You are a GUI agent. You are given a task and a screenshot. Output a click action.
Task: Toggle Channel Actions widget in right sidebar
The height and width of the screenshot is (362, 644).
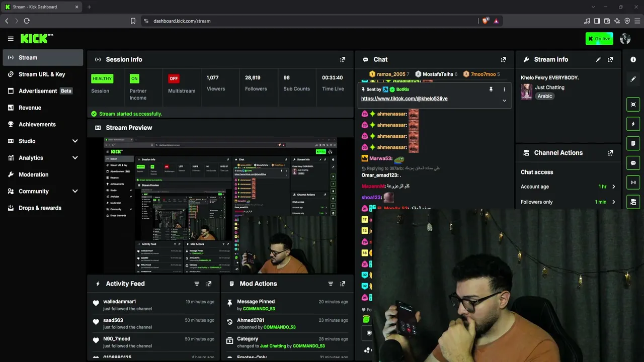click(x=633, y=202)
